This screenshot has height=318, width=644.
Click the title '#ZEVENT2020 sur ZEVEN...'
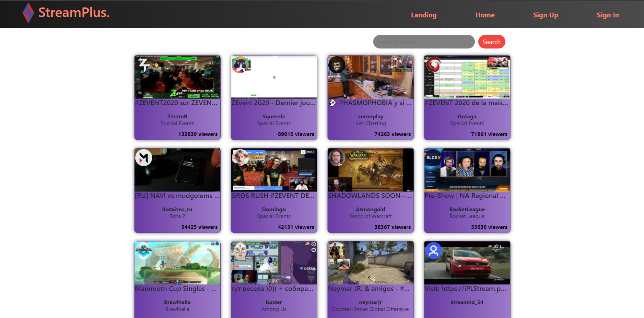176,103
